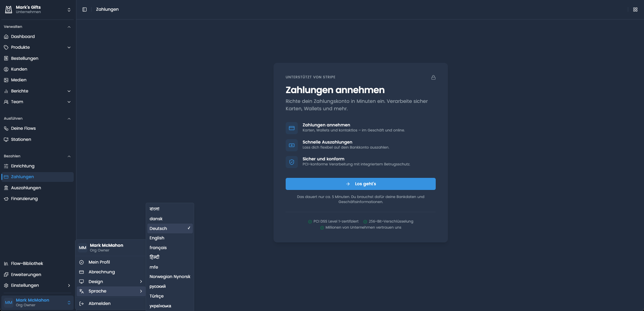
Task: Click the Sprache label in user menu
Action: click(x=97, y=291)
